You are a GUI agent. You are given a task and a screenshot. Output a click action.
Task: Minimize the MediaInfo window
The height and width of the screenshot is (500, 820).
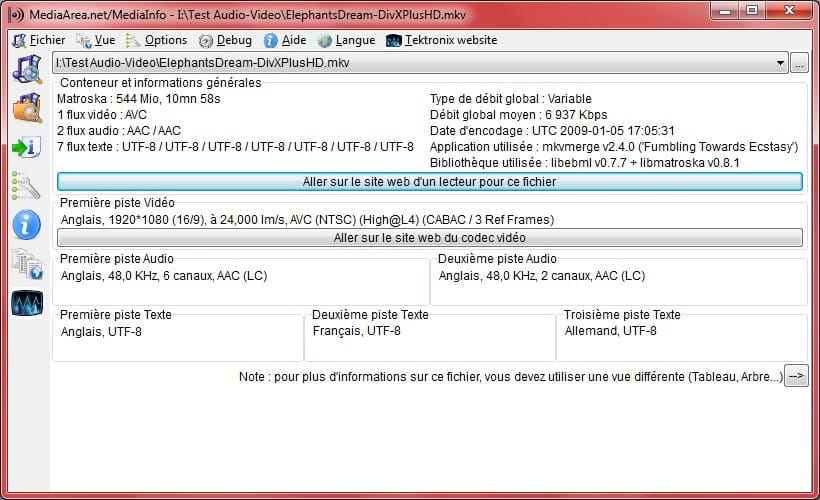[x=725, y=10]
